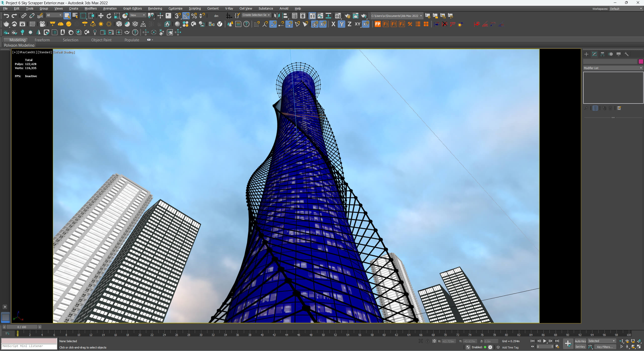Click the orange FP plugin icon
Image resolution: width=644 pixels, height=351 pixels.
[x=377, y=24]
